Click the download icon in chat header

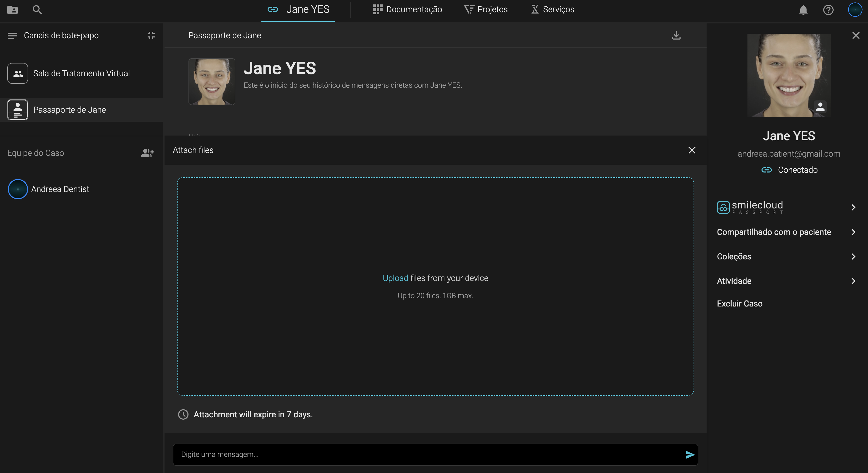676,35
